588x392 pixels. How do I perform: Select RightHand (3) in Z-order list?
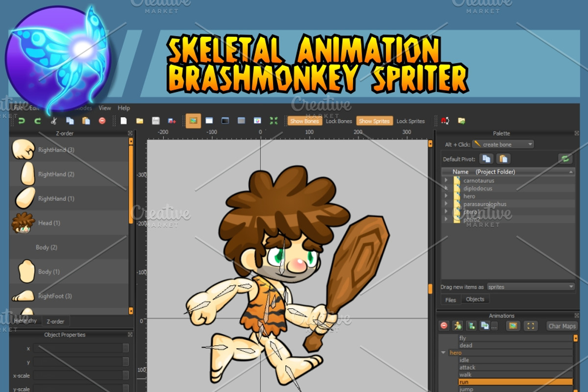69,149
